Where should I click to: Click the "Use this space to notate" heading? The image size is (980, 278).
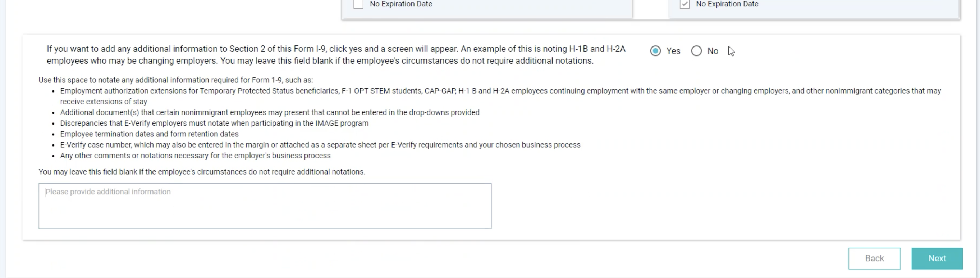pos(175,80)
